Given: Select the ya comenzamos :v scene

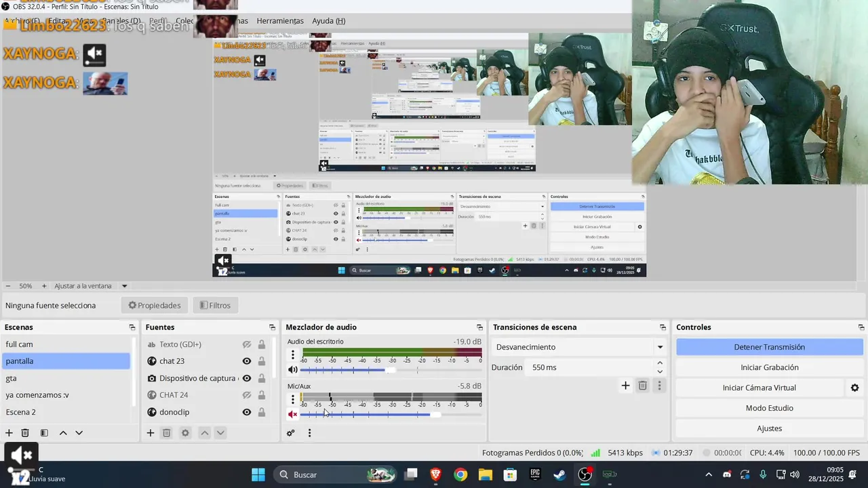Looking at the screenshot, I should click(x=66, y=395).
